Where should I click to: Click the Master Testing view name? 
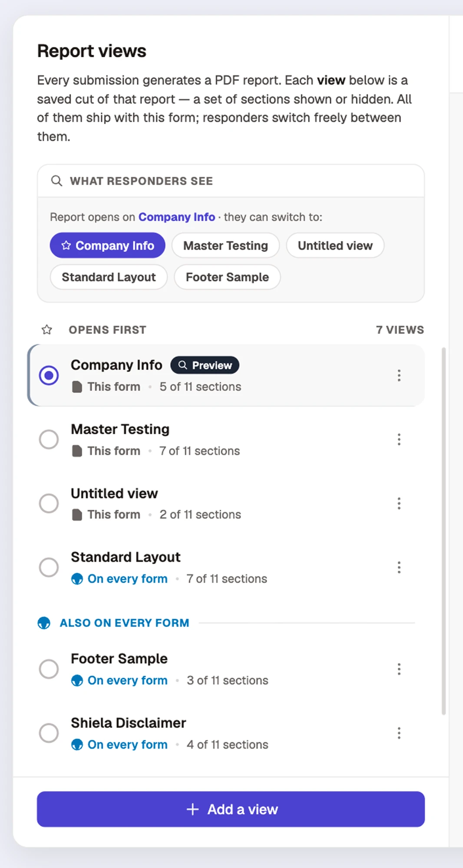pos(120,429)
